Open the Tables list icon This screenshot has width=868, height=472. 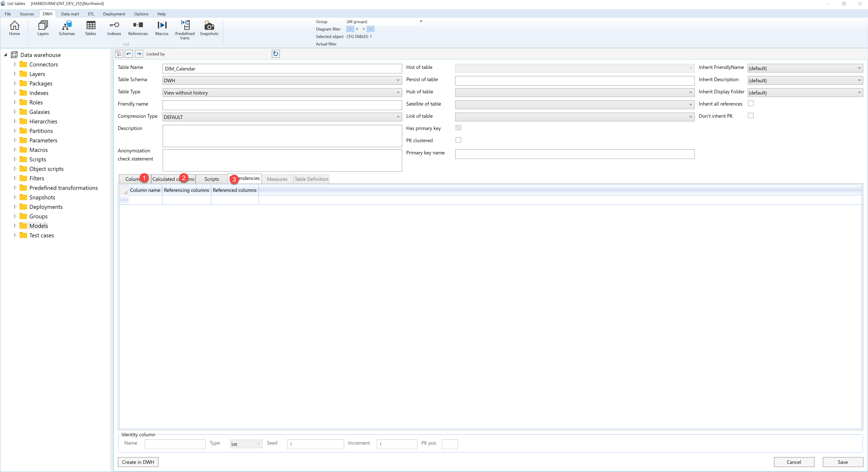click(x=91, y=28)
